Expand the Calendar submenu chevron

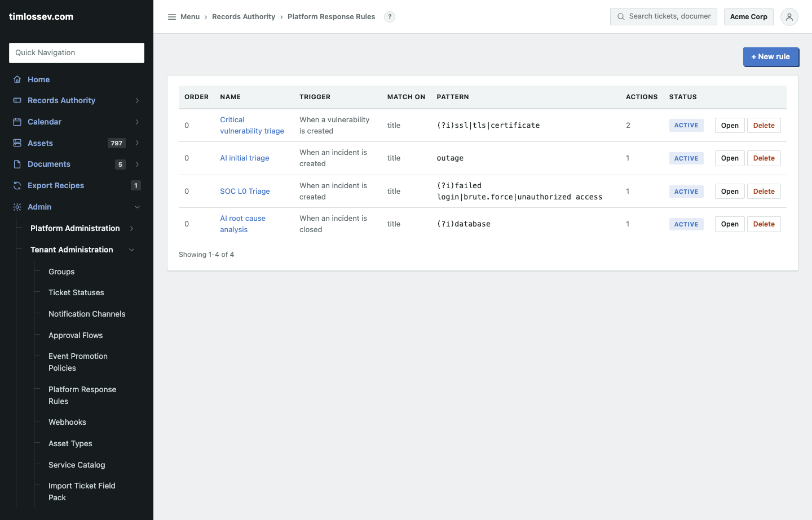point(137,122)
